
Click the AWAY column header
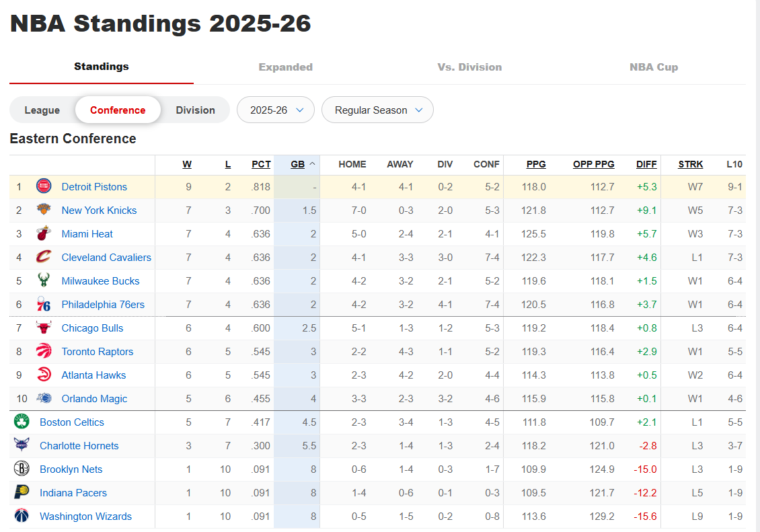tap(400, 164)
